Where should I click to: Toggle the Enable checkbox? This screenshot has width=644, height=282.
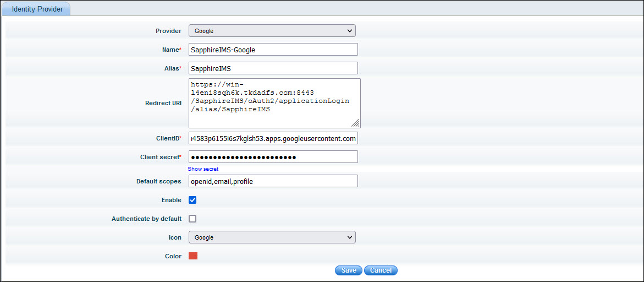coord(192,200)
